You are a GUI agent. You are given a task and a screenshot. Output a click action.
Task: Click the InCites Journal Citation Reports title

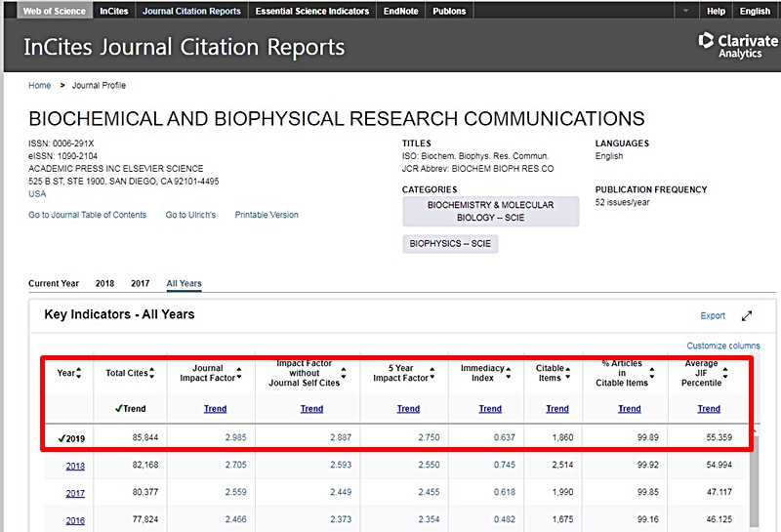click(x=185, y=47)
